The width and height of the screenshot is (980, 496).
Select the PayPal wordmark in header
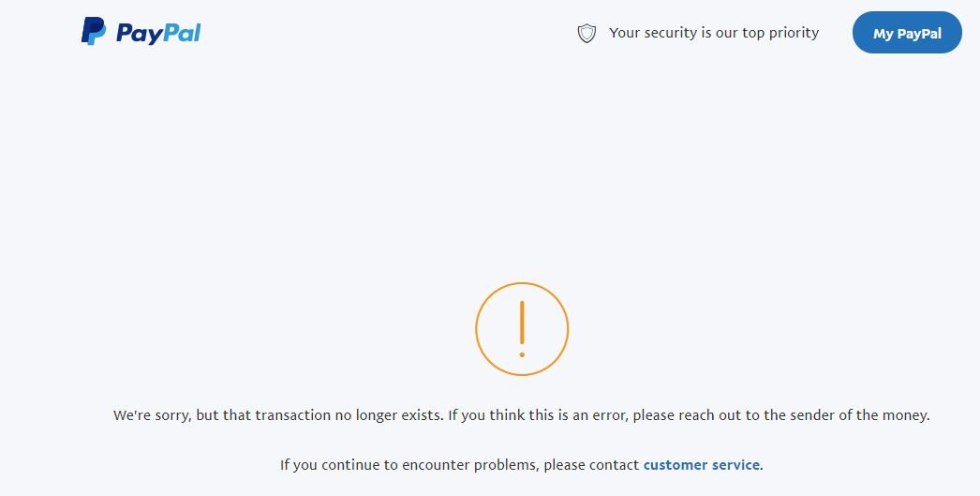point(158,33)
